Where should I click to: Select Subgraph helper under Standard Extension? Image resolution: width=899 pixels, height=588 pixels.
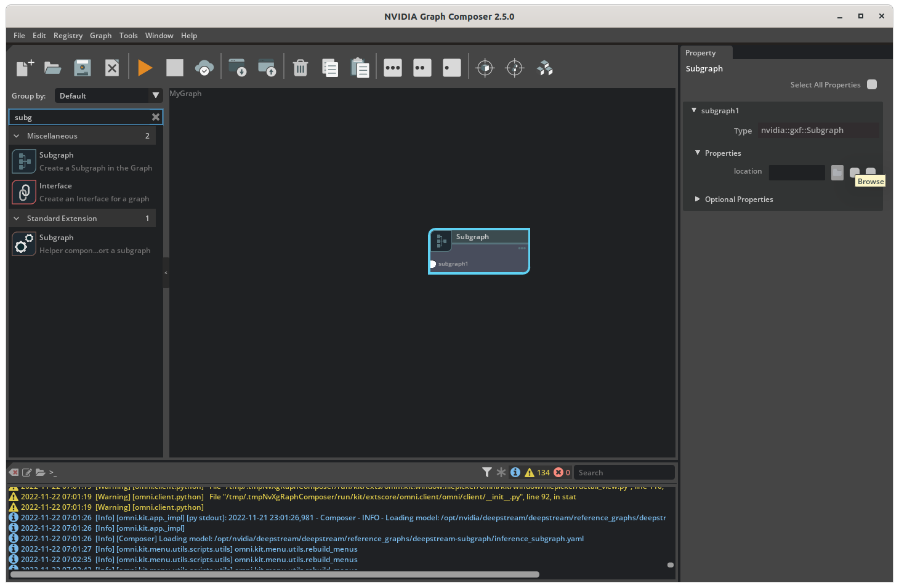click(x=83, y=244)
